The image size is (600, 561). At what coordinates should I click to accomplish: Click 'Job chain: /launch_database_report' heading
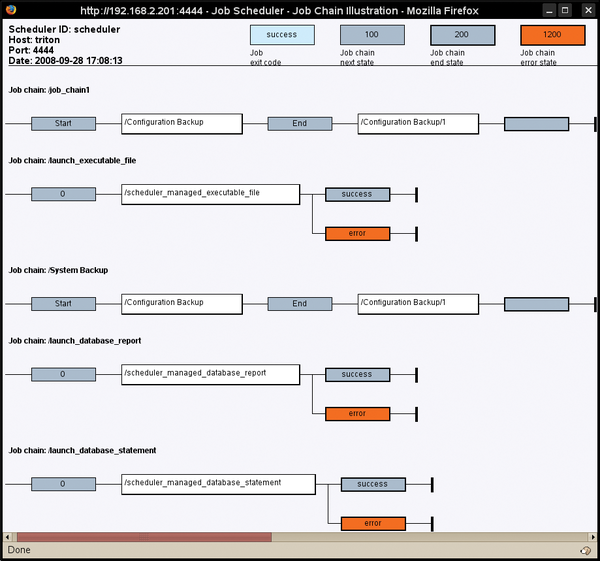[x=75, y=341]
